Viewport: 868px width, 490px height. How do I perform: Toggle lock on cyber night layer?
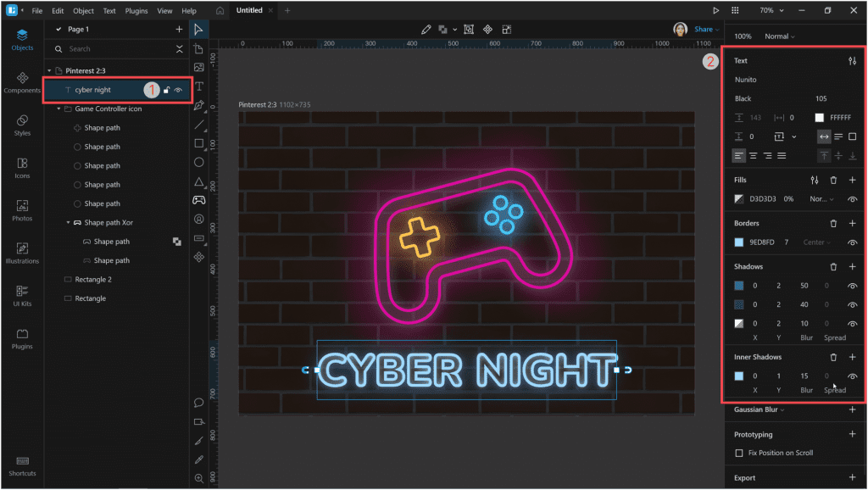166,90
